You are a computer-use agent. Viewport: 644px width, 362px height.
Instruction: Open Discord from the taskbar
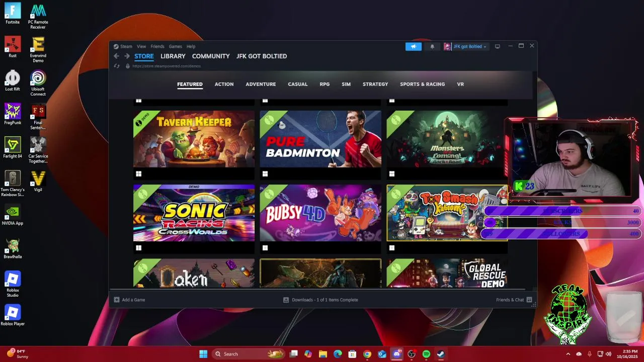397,354
